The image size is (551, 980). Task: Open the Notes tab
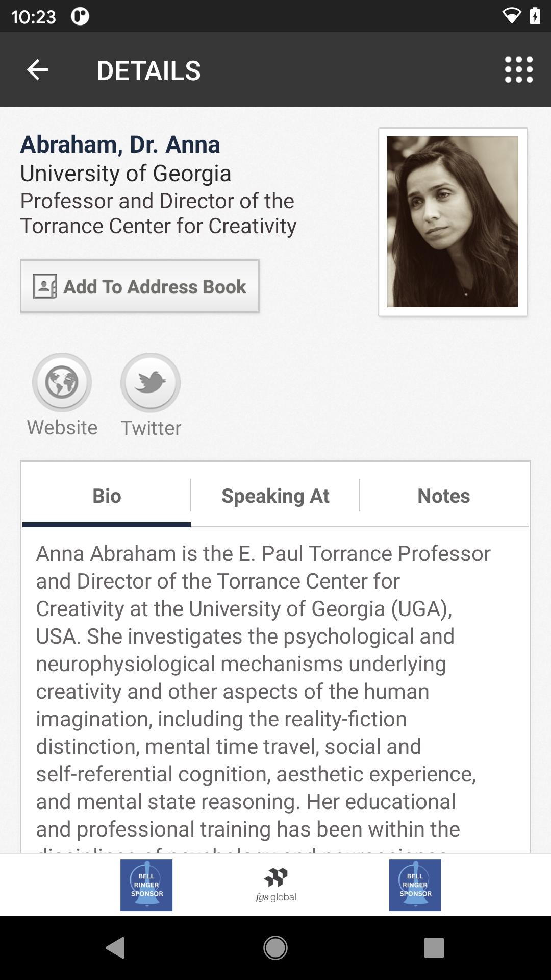pos(443,496)
